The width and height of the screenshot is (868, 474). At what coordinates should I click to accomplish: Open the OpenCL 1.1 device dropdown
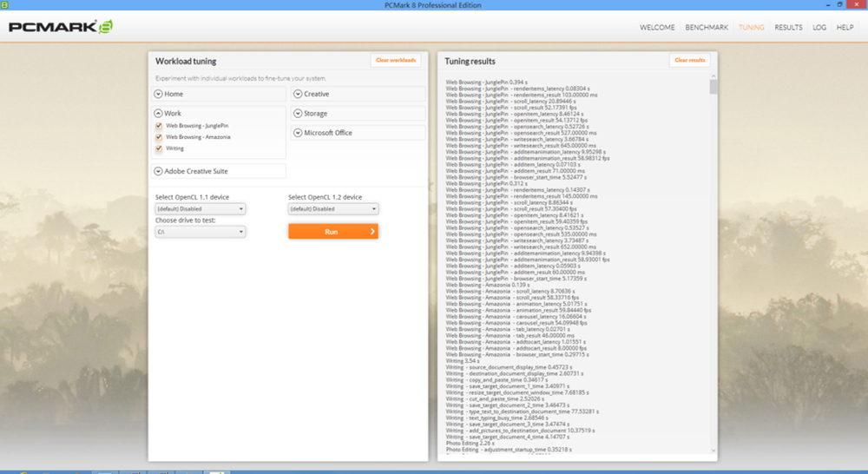pos(201,208)
